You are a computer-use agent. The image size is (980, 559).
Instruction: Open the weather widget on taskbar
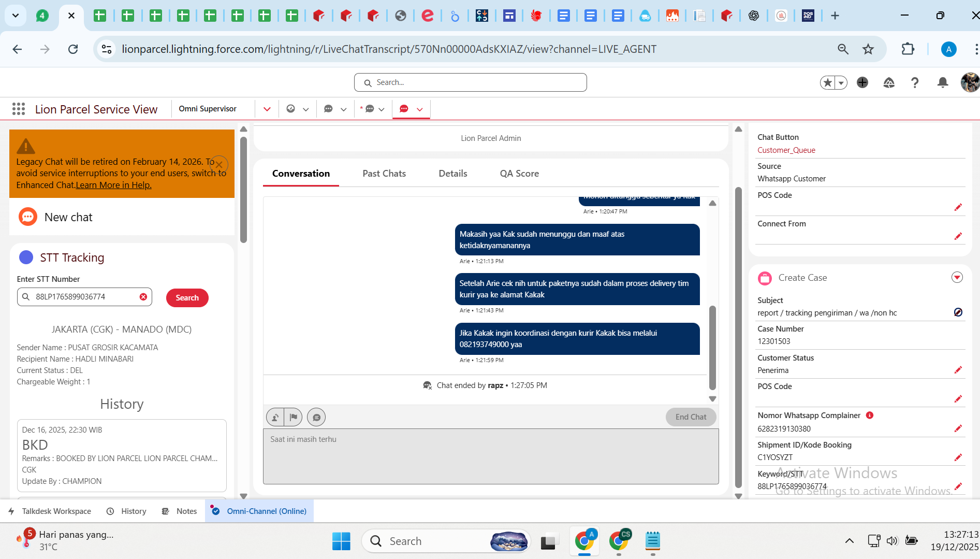coord(65,541)
